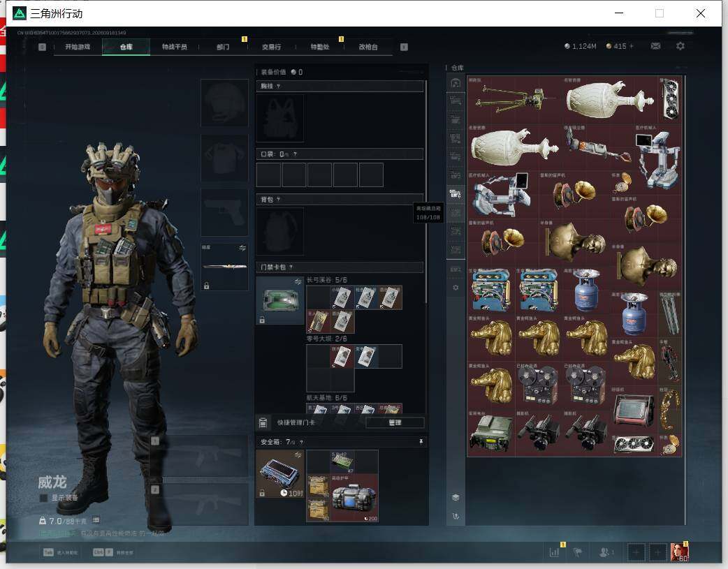Select the empty backpack slot
This screenshot has width=728, height=569.
[280, 231]
